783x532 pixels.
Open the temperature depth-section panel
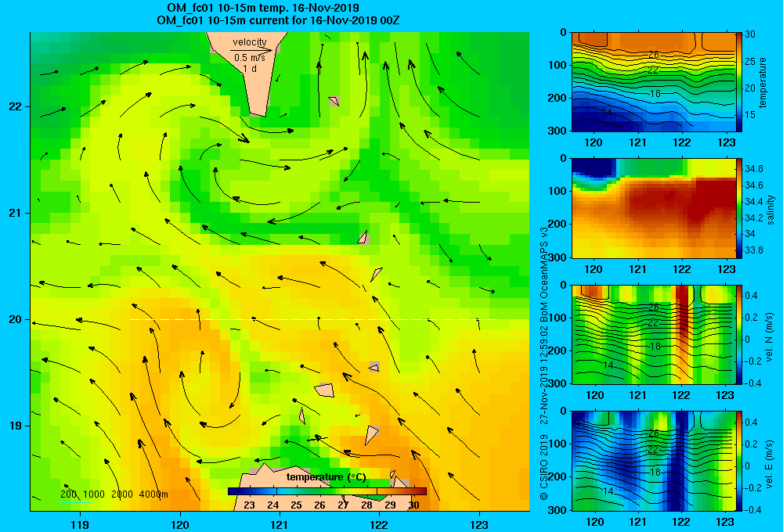tap(653, 82)
